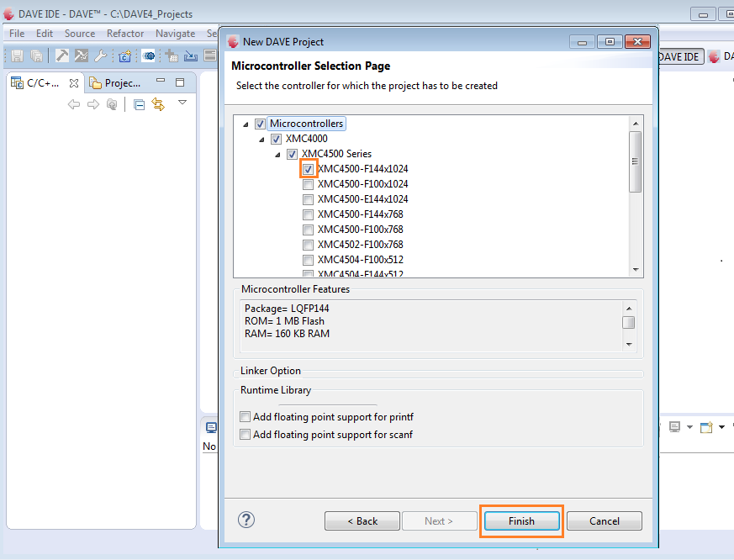Check the XMC4500-F100x1024 checkbox

pos(308,184)
